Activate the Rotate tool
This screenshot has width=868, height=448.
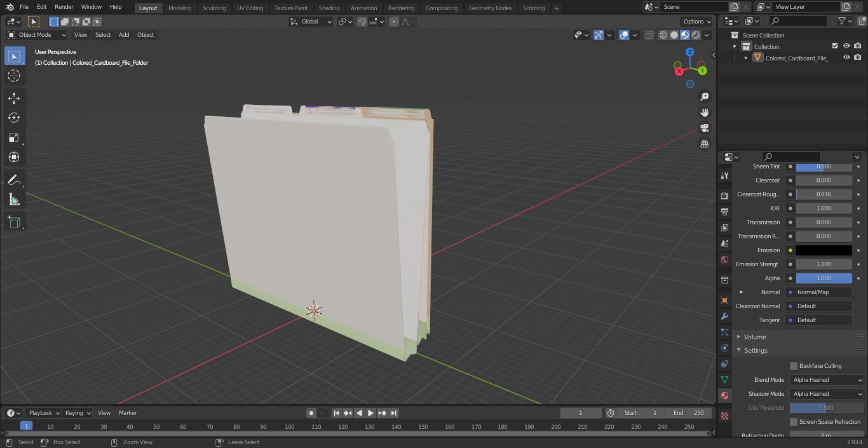click(x=14, y=118)
